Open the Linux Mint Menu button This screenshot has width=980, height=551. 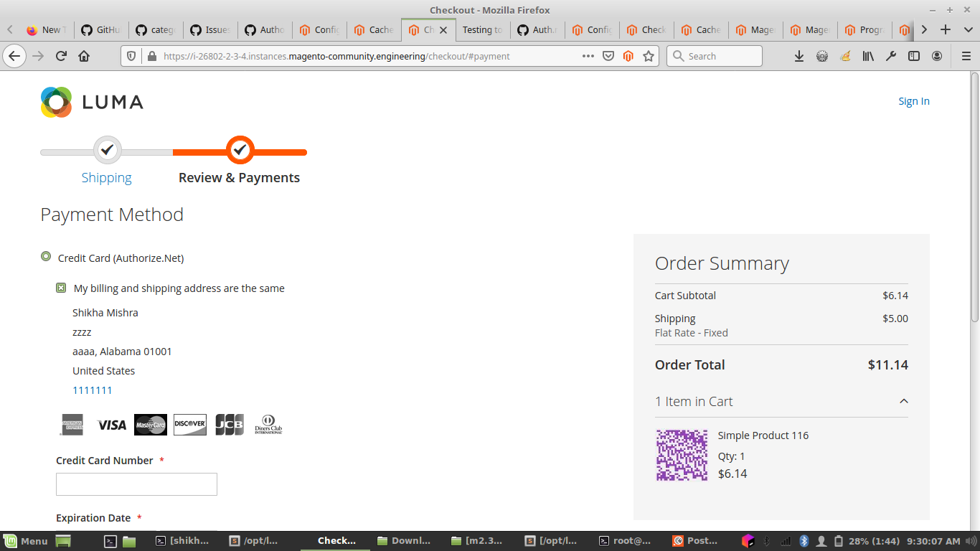coord(26,541)
